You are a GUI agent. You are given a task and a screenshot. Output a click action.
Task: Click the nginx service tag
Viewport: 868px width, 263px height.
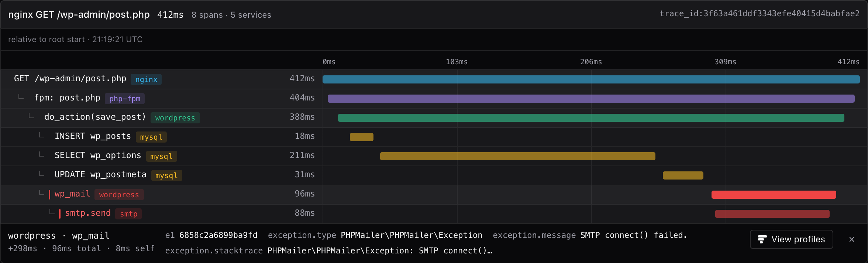tap(146, 79)
